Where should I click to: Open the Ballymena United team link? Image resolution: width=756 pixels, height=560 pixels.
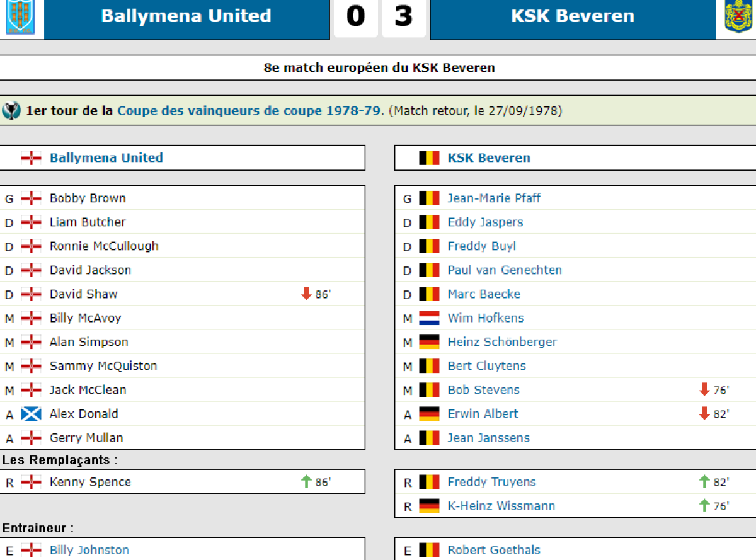point(106,158)
